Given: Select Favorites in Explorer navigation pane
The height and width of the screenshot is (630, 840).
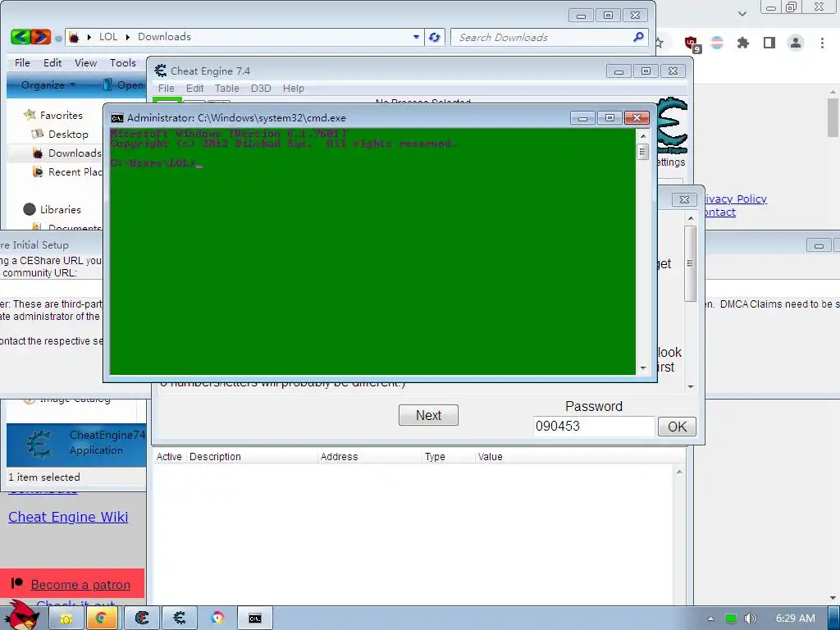Looking at the screenshot, I should click(61, 115).
